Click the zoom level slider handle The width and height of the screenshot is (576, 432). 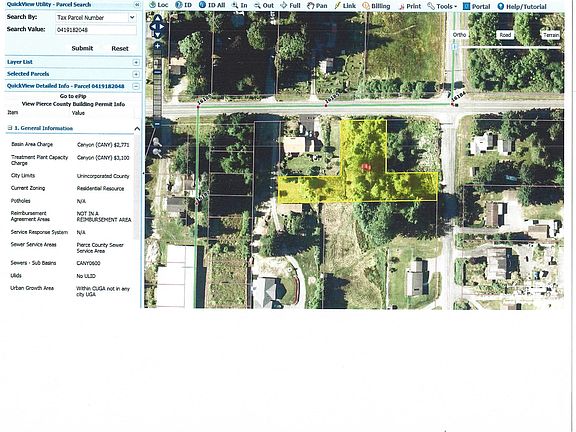[x=157, y=72]
